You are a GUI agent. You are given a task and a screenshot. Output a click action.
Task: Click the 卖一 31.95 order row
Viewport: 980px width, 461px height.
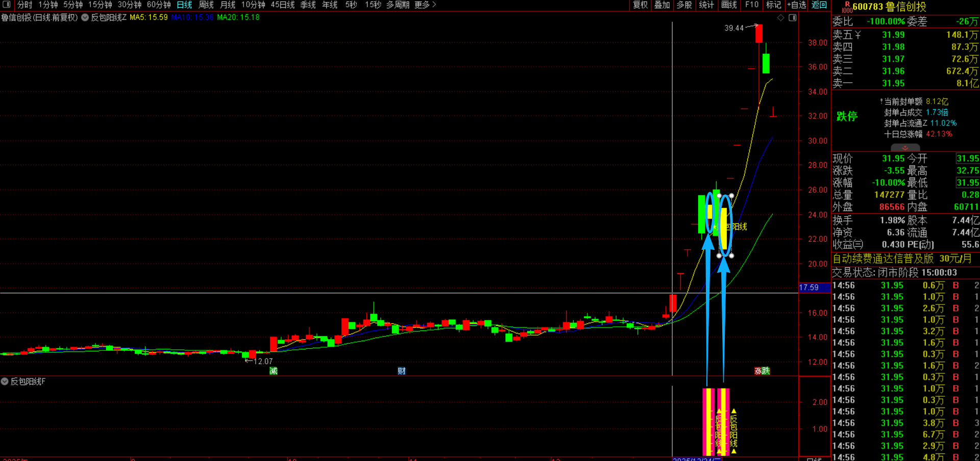[905, 83]
